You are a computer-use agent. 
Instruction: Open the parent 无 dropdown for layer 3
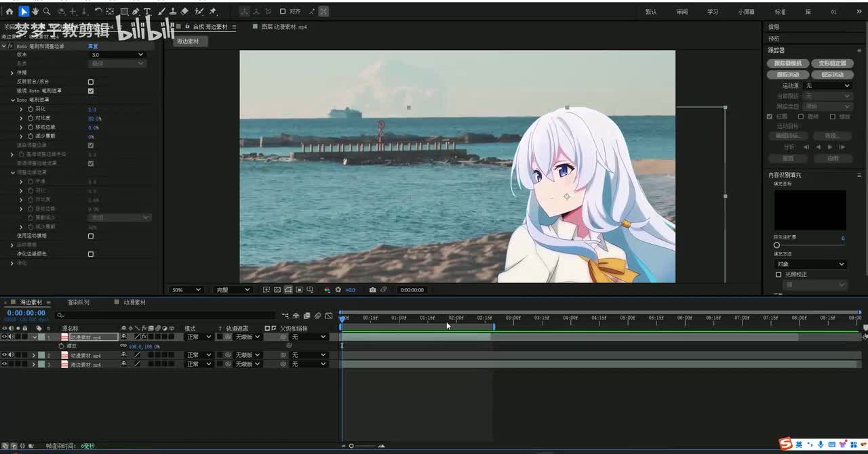309,365
